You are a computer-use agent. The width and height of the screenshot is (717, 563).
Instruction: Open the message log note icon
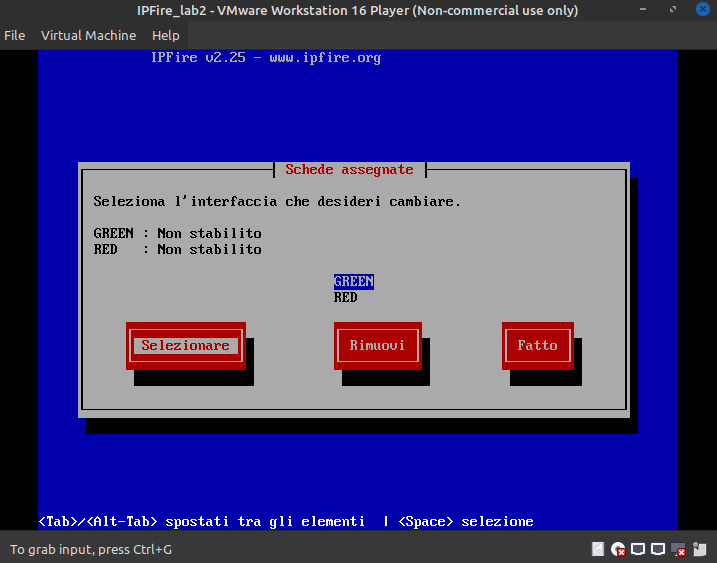point(700,549)
